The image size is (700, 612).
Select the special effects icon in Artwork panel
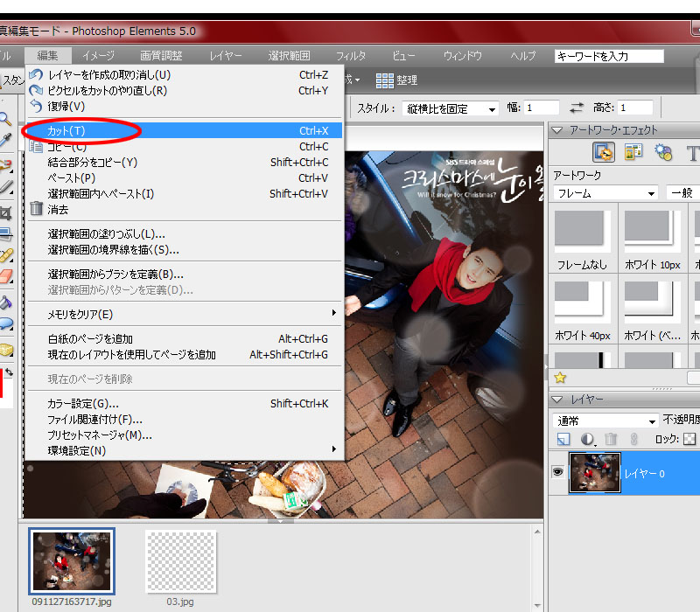663,152
